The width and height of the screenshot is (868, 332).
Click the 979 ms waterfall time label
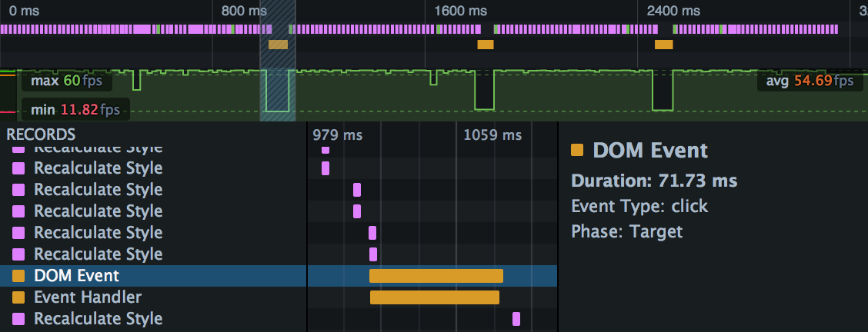tap(337, 135)
